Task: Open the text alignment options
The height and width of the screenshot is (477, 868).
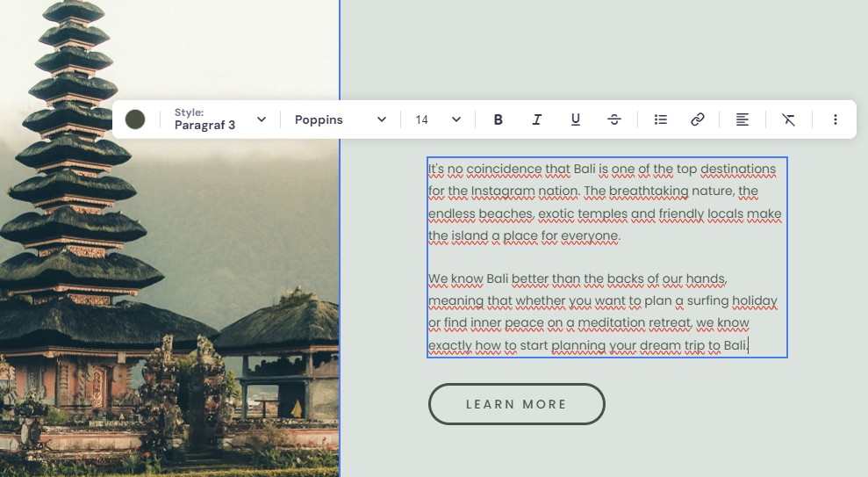Action: [x=742, y=119]
